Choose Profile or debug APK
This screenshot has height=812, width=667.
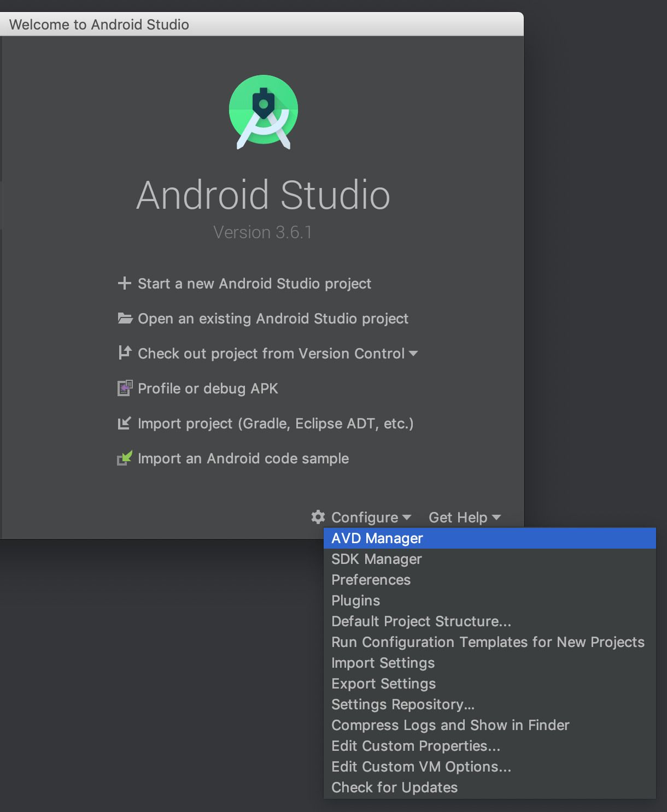coord(208,389)
